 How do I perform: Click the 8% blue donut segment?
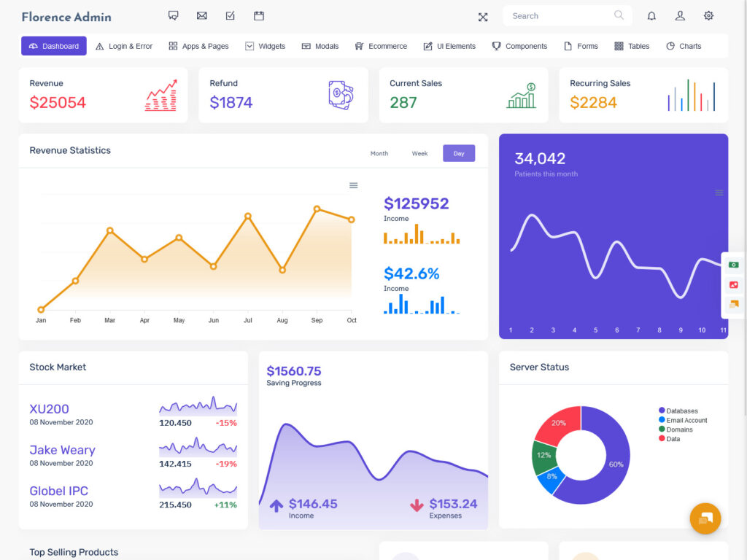[x=551, y=477]
